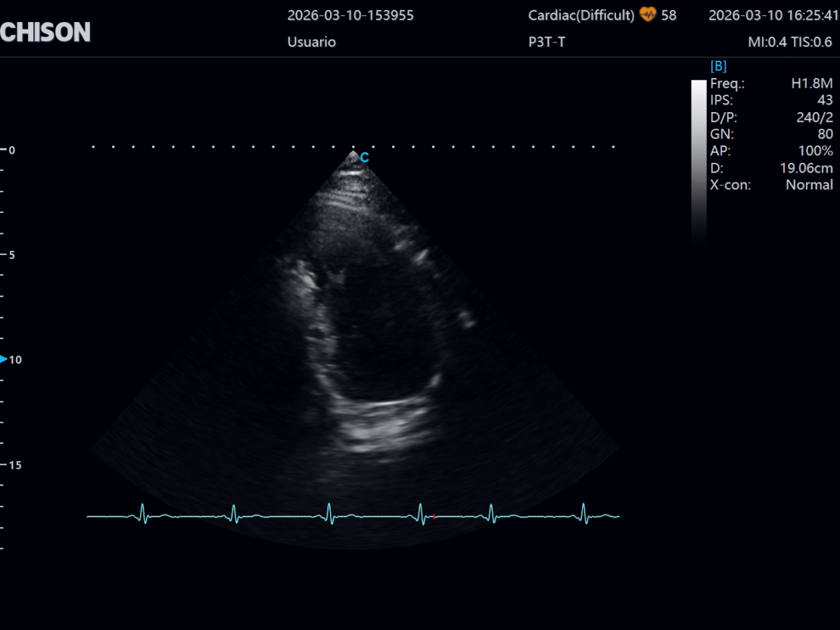Click the D/P 240/2 parameter
840x630 pixels.
pos(770,117)
